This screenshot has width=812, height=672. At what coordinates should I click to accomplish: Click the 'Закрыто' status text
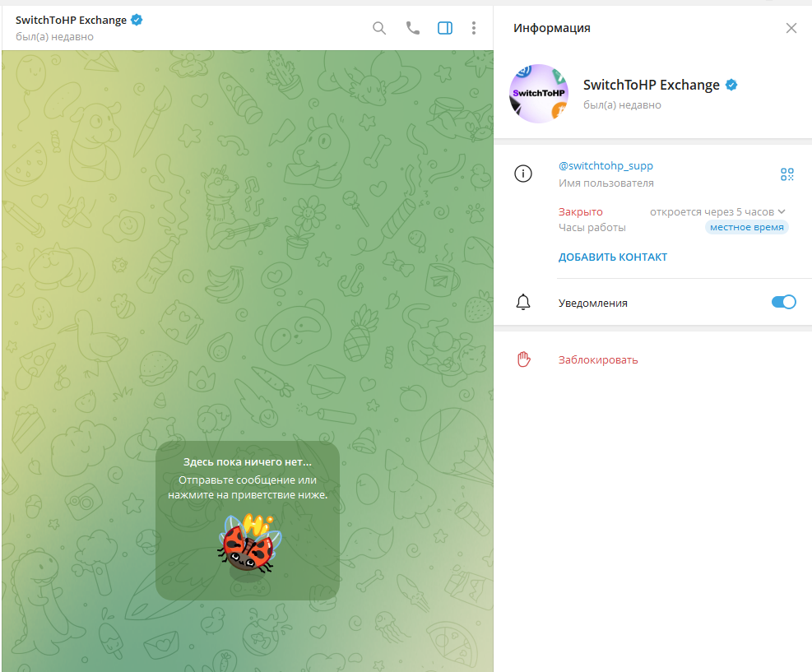pos(581,211)
